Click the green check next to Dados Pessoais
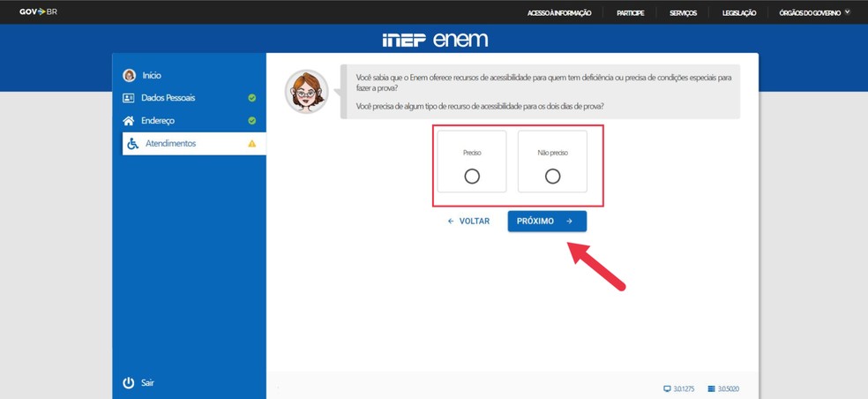This screenshot has height=399, width=868. click(252, 98)
